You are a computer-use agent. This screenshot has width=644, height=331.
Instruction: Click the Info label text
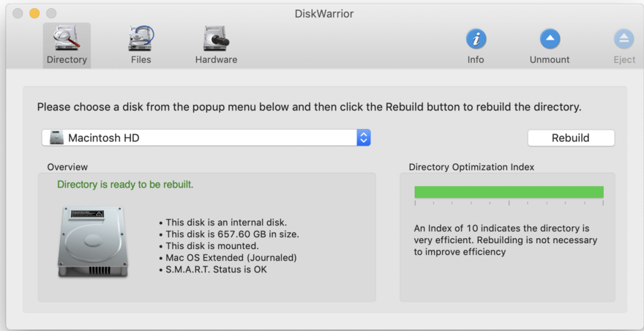(476, 60)
